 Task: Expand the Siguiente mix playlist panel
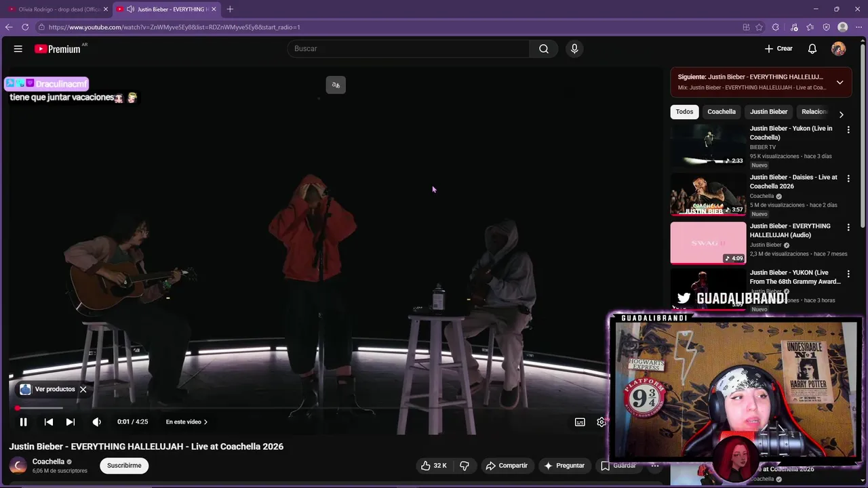click(840, 82)
